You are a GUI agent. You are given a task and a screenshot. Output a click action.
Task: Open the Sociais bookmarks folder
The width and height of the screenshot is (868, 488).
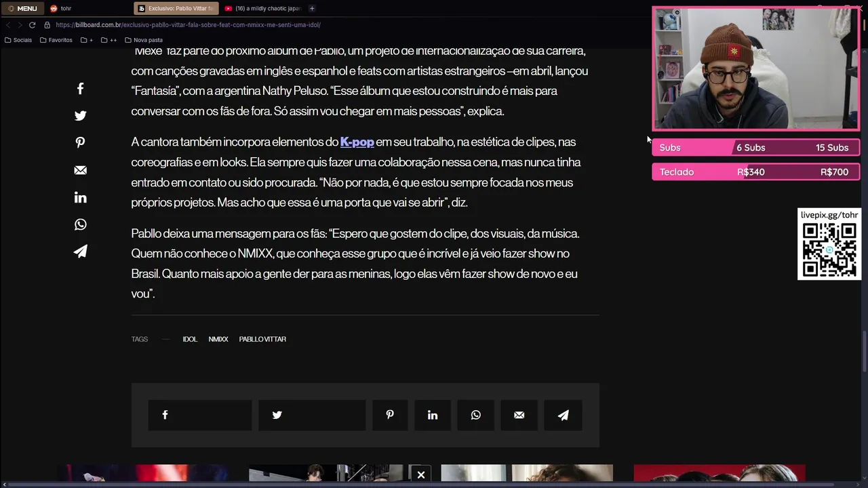coord(18,40)
